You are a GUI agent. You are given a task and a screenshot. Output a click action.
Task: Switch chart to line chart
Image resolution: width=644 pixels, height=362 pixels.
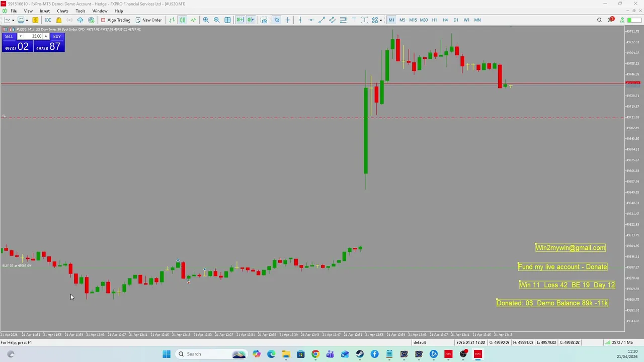coord(193,20)
